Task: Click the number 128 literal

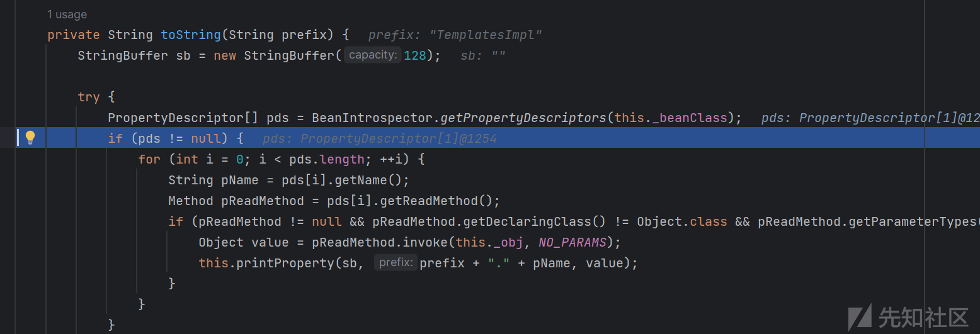Action: coord(415,55)
